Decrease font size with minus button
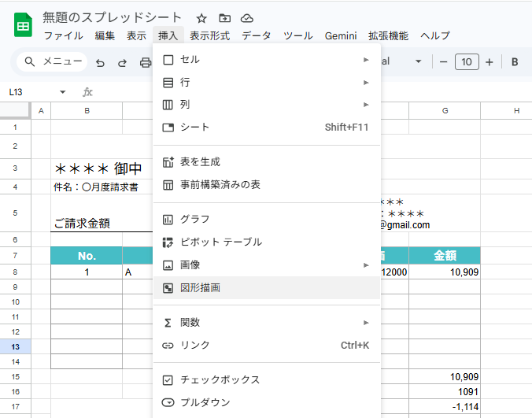Viewport: 532px width, 418px height. coord(444,62)
